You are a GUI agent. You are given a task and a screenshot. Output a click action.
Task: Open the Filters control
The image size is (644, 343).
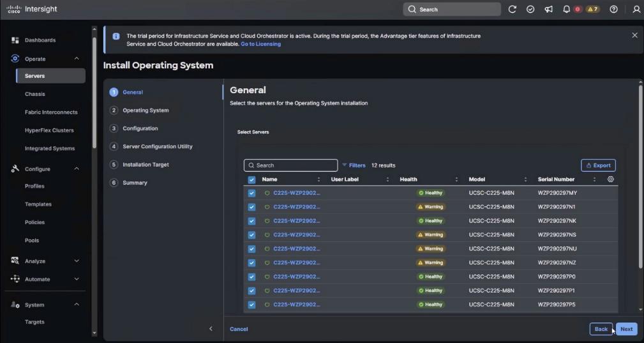(x=354, y=165)
